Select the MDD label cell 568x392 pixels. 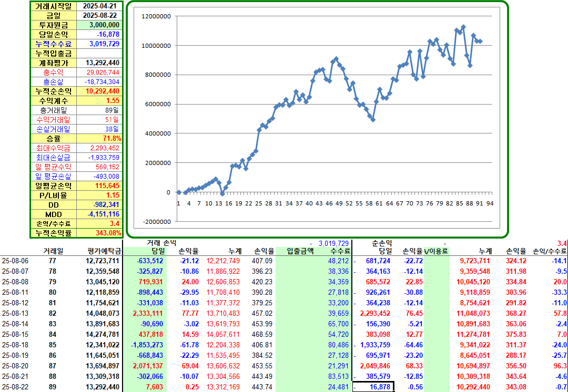54,214
